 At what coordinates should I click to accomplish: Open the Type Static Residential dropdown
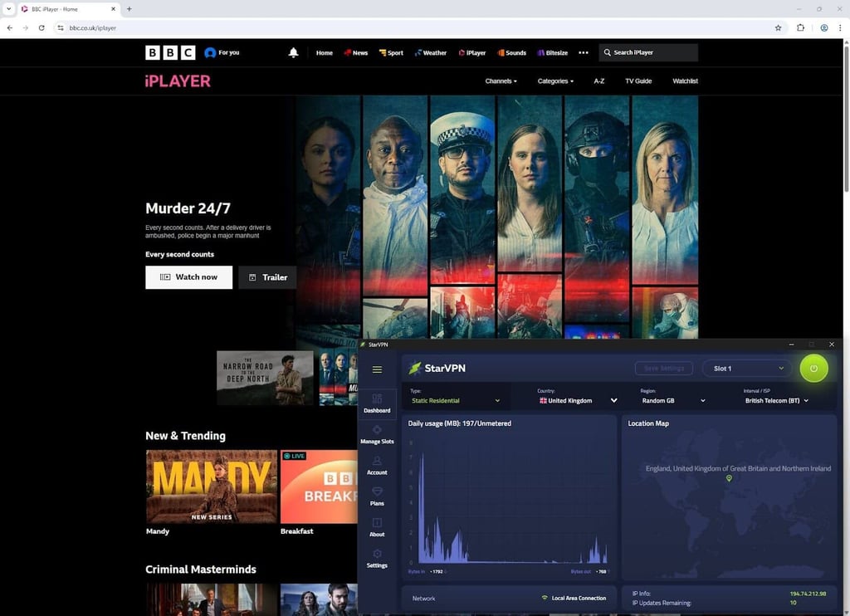click(x=456, y=401)
